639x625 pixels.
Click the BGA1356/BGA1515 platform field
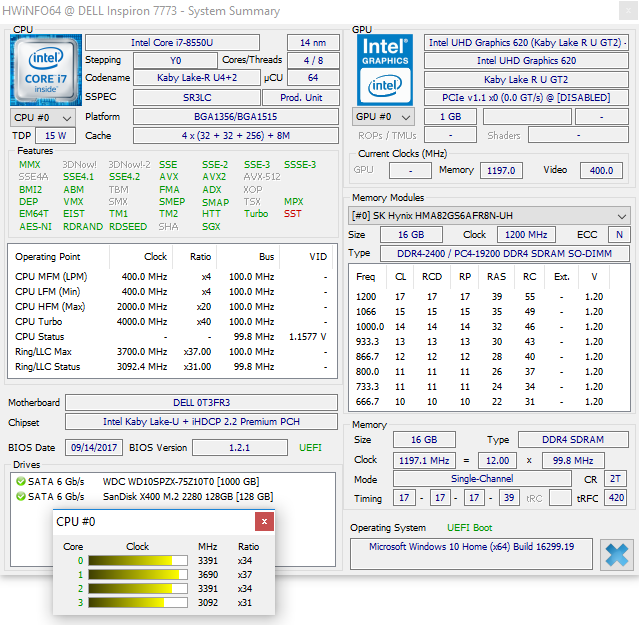pyautogui.click(x=236, y=117)
